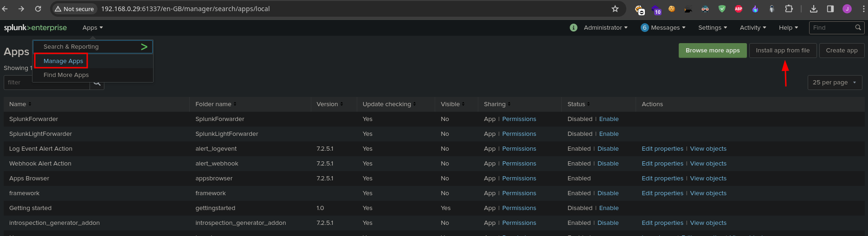This screenshot has width=868, height=236.
Task: Click the browser address bar URL
Action: click(x=186, y=9)
